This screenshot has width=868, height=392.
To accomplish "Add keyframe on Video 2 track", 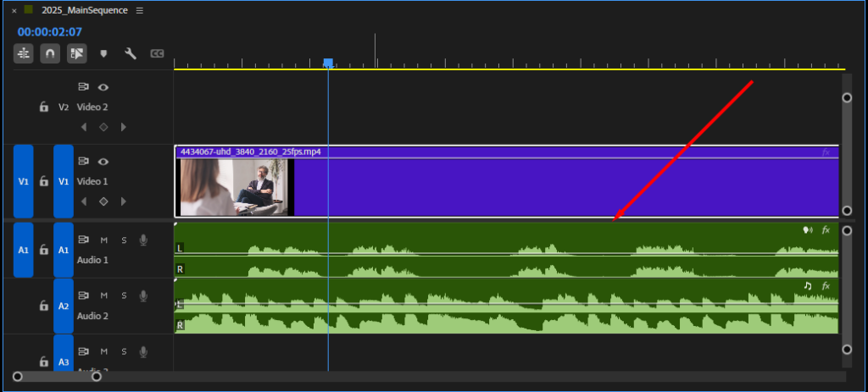I will point(103,127).
